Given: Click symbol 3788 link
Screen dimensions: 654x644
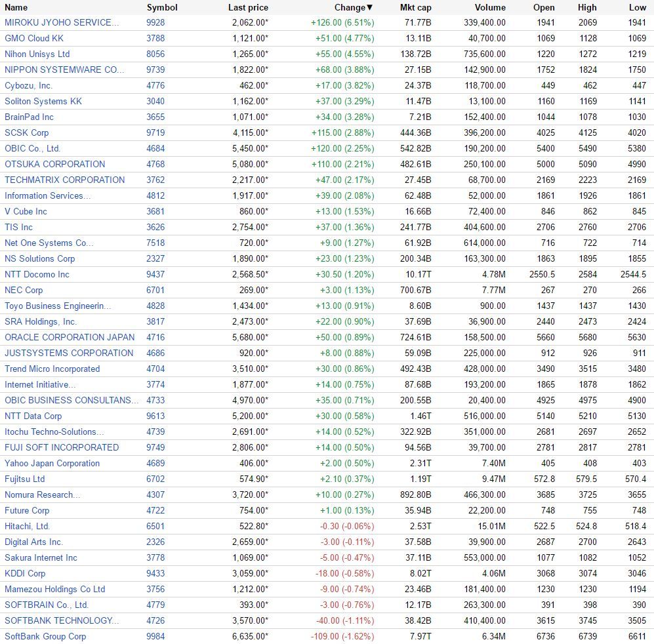Looking at the screenshot, I should tap(155, 39).
